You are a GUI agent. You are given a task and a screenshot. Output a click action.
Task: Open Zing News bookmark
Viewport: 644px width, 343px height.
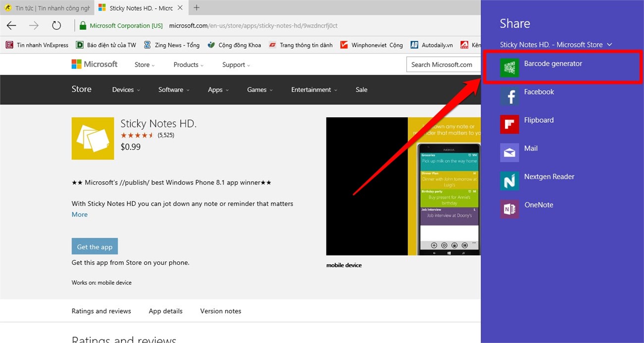click(x=171, y=45)
